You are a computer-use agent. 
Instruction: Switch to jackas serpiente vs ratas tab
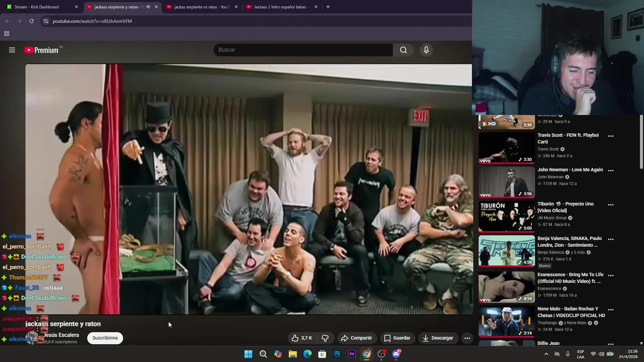[201, 7]
